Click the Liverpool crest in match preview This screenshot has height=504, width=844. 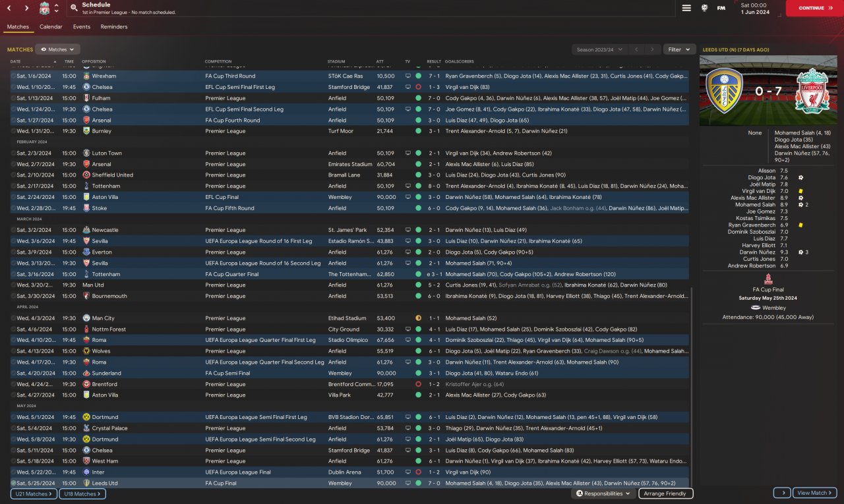(x=812, y=90)
